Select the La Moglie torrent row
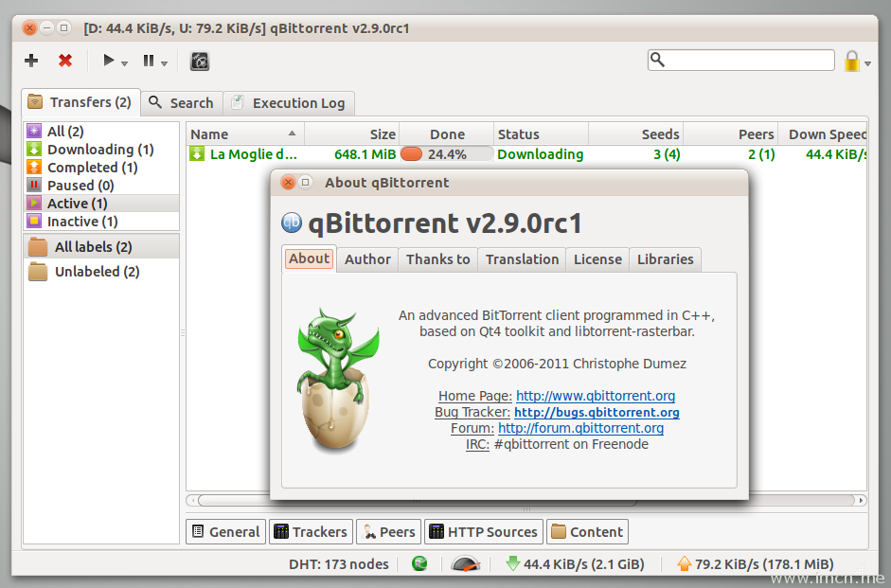 (526, 154)
